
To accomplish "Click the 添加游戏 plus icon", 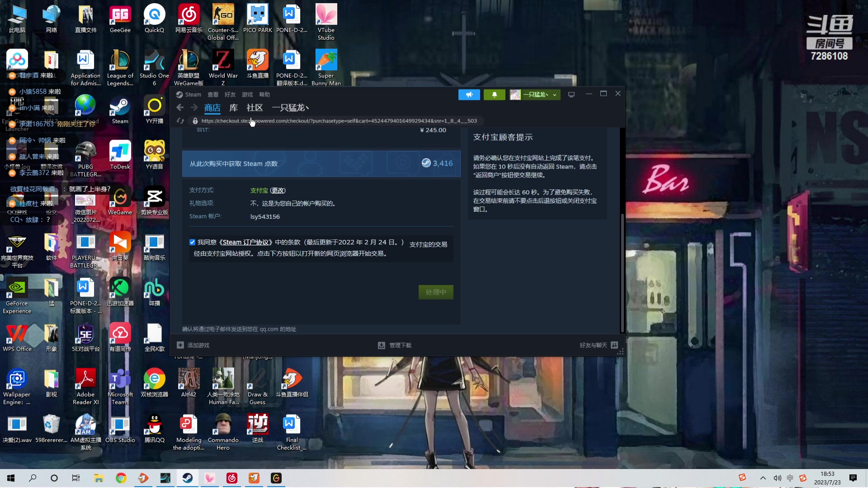I will click(x=180, y=345).
